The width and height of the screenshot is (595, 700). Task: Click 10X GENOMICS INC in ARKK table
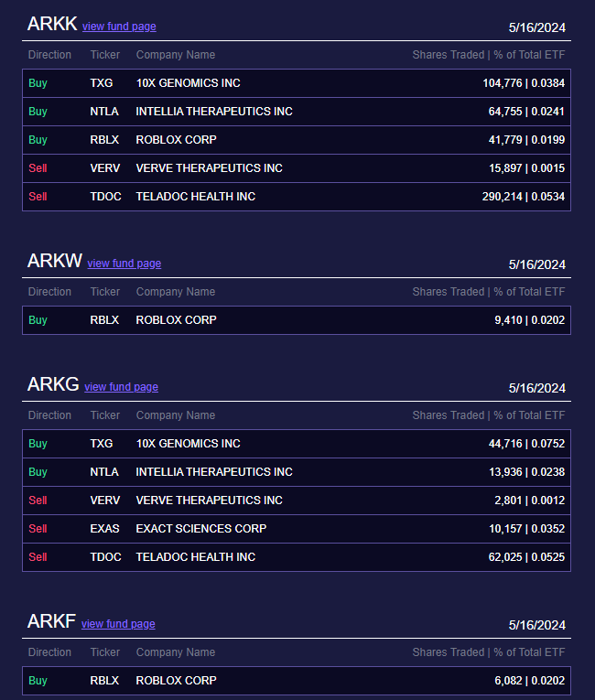188,83
